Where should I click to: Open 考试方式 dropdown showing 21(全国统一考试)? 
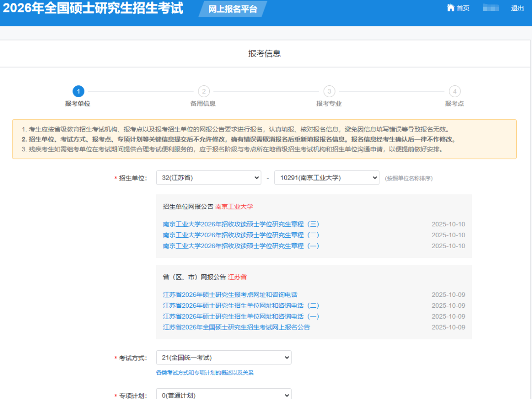pos(224,358)
